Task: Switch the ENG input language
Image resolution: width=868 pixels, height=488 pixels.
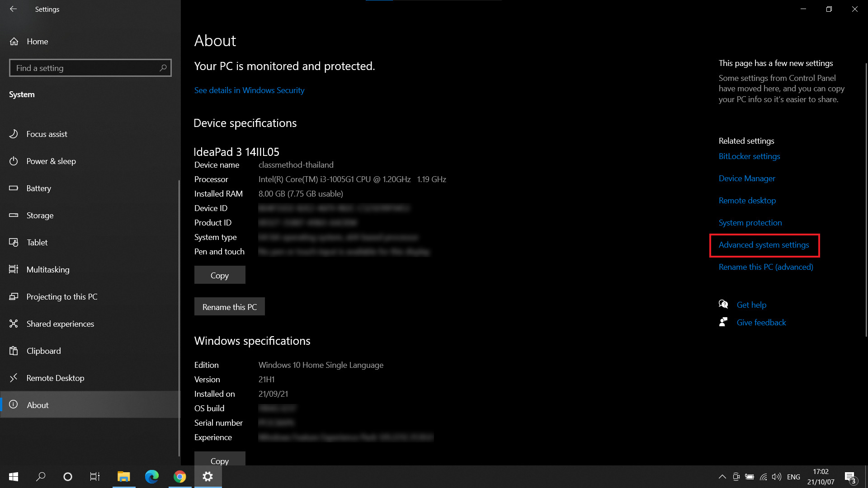Action: click(x=793, y=477)
